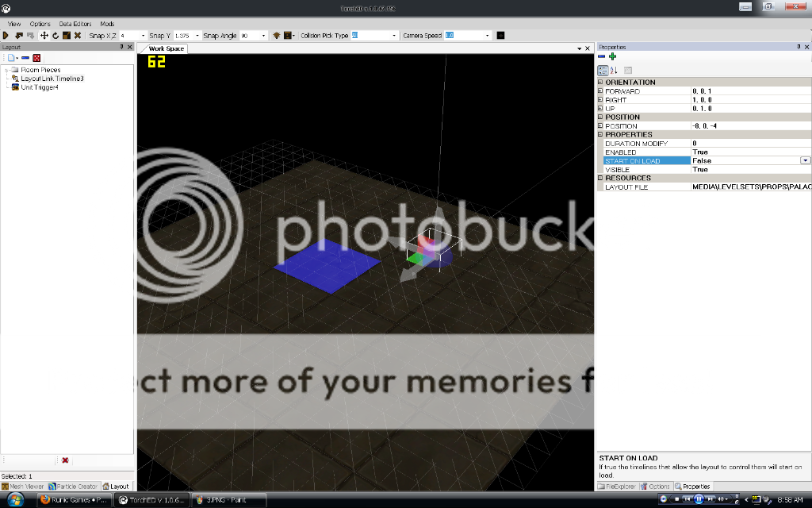
Task: Select Layout Link Timeline3 in tree
Action: (52, 79)
